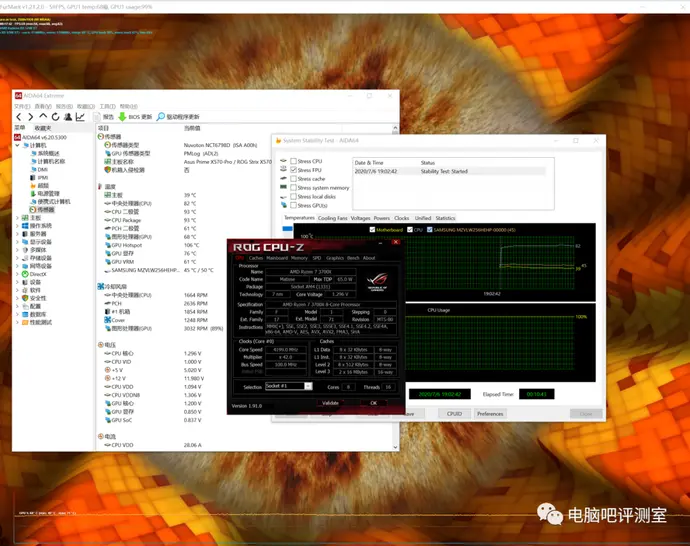
Task: Toggle Motherboard checkbox in temperature graph legend
Action: click(372, 229)
